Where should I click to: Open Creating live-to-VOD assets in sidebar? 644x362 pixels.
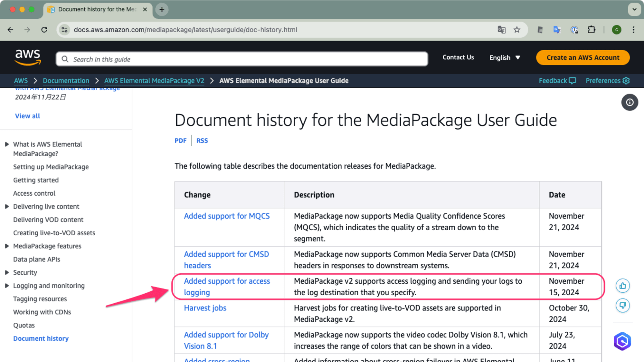(x=54, y=233)
